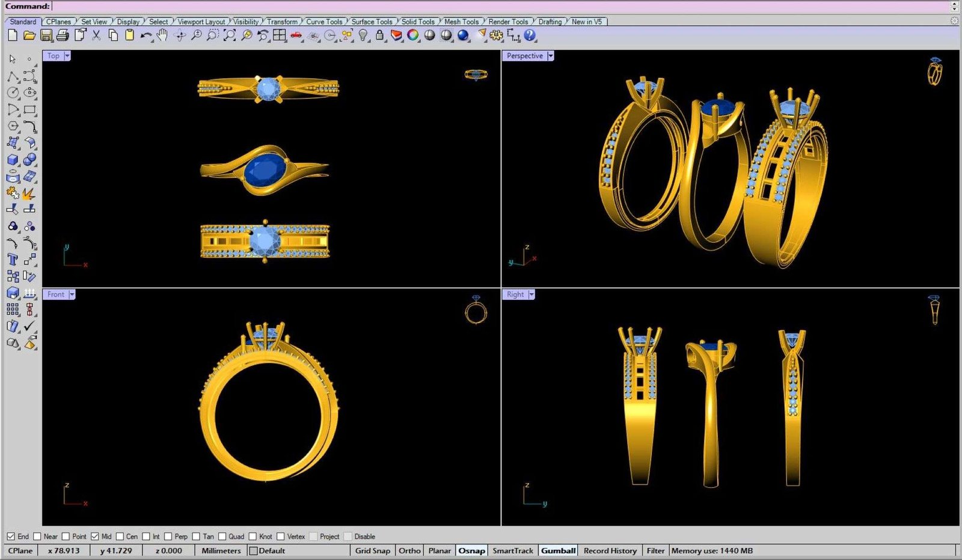Select the Pan view hand tool
Viewport: 962px width, 560px height.
pyautogui.click(x=162, y=35)
